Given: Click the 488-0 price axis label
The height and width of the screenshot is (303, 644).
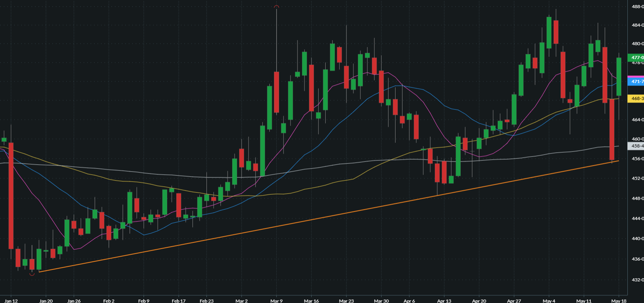Looking at the screenshot, I should [x=637, y=7].
